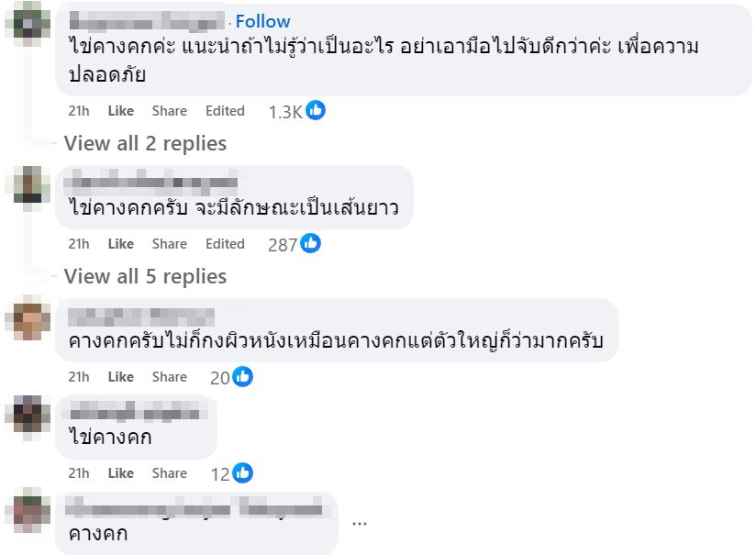Click Follow next to the first commenter
Screen dimensions: 756x555
point(263,20)
